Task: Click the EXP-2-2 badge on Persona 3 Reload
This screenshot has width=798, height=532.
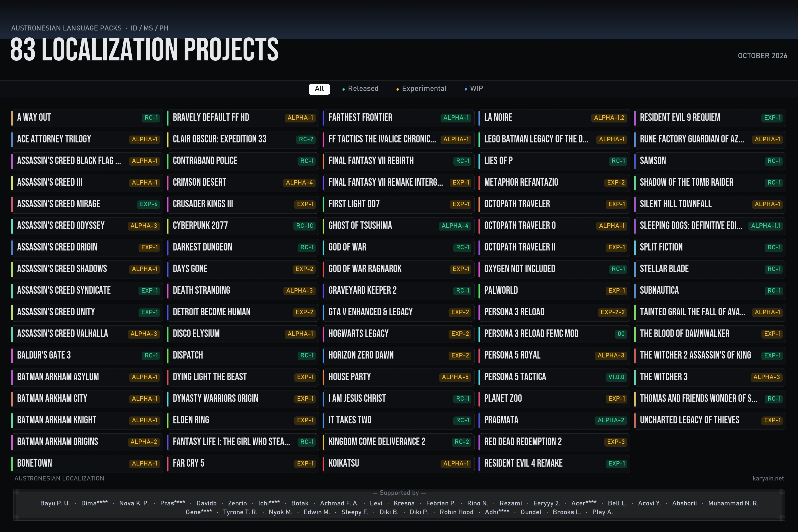Action: click(x=612, y=313)
